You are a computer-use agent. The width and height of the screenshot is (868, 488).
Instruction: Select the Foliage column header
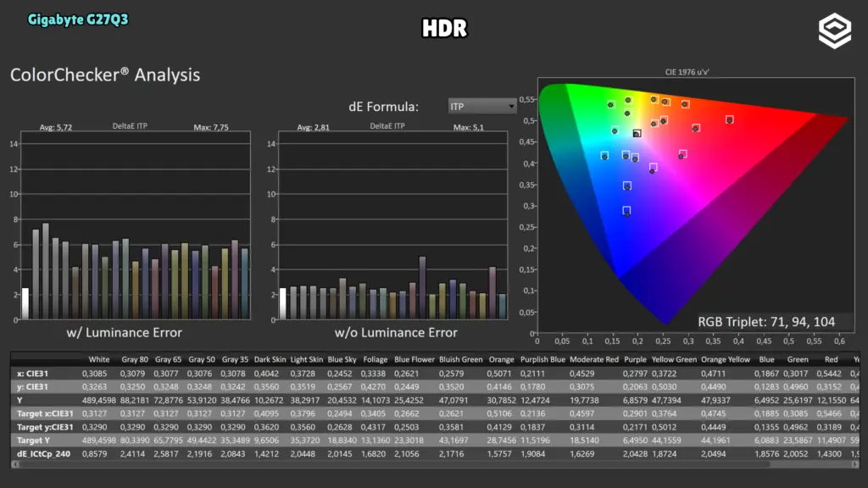tap(376, 359)
